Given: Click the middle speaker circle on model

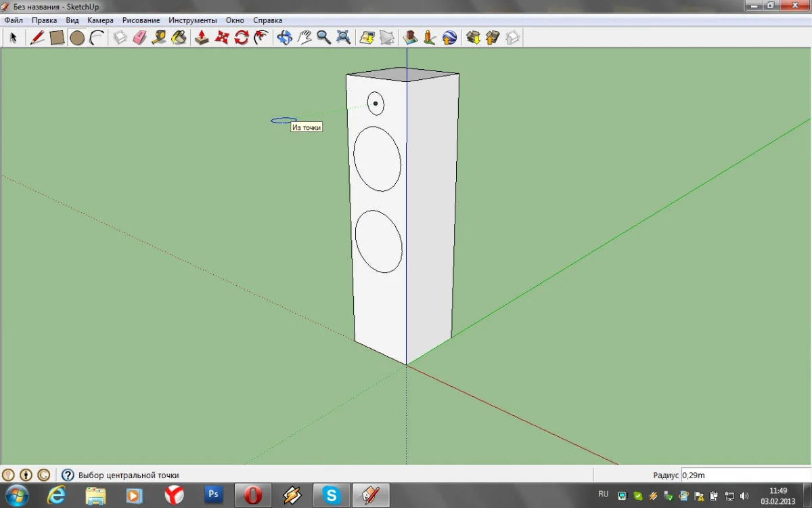Looking at the screenshot, I should 377,159.
